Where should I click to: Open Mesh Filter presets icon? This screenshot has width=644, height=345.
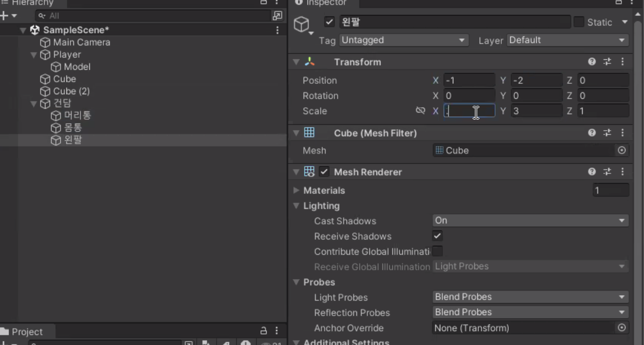(x=607, y=133)
